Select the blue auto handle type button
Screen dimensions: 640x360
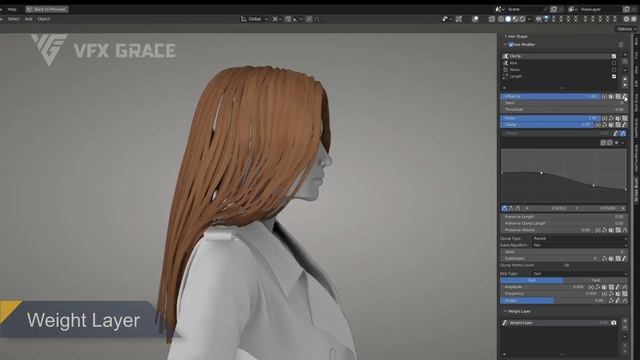(x=504, y=208)
